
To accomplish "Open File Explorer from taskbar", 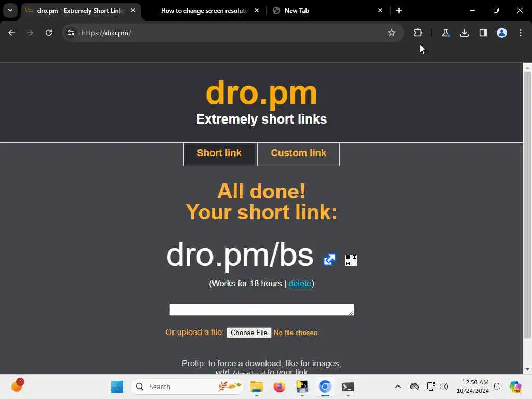I will [x=257, y=387].
